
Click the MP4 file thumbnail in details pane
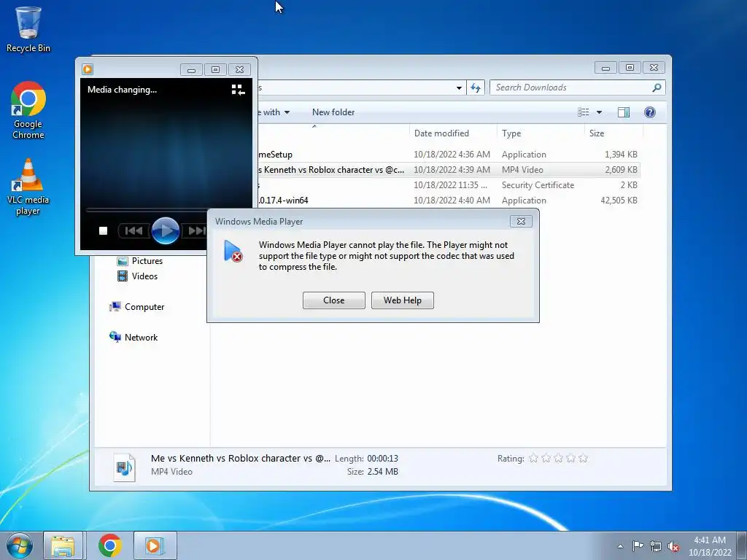tap(124, 467)
